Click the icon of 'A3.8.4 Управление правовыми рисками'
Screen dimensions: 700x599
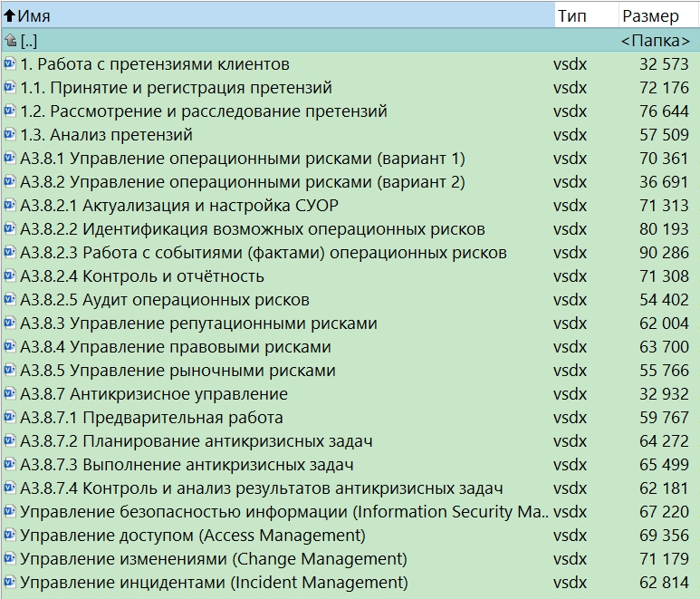[x=10, y=347]
